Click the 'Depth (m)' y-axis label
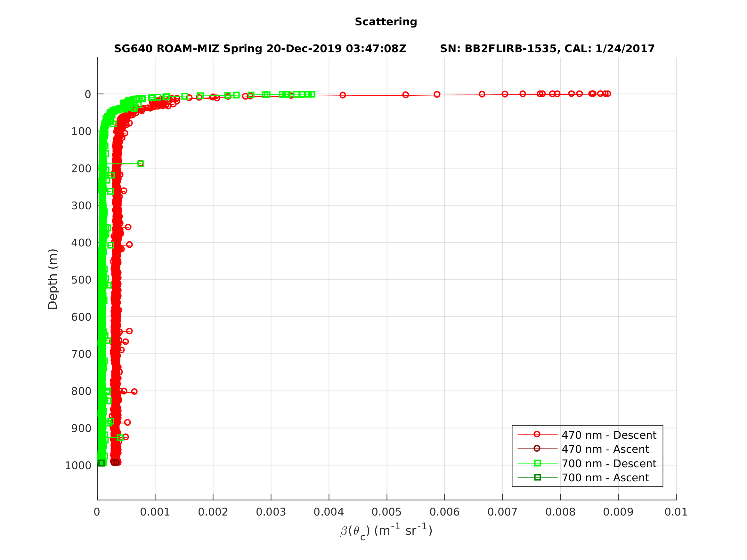 tap(53, 279)
